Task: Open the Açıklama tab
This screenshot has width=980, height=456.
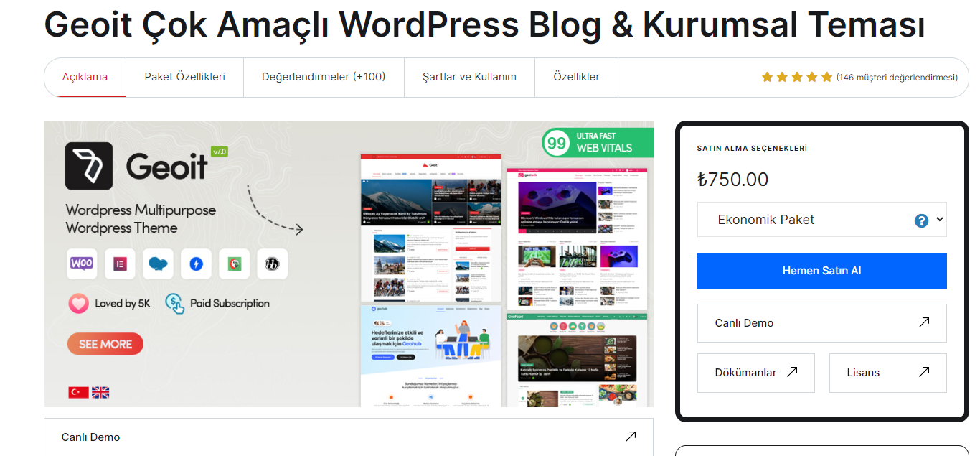Action: pos(85,77)
